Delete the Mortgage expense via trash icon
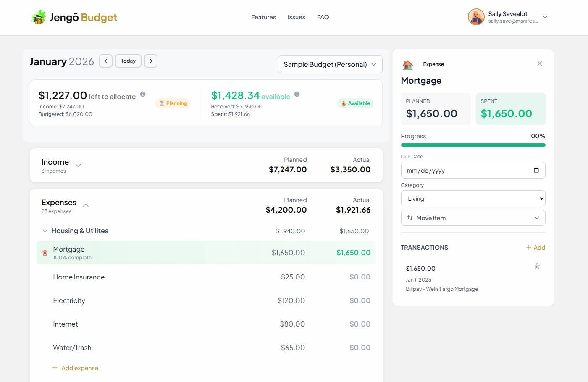 [x=45, y=253]
